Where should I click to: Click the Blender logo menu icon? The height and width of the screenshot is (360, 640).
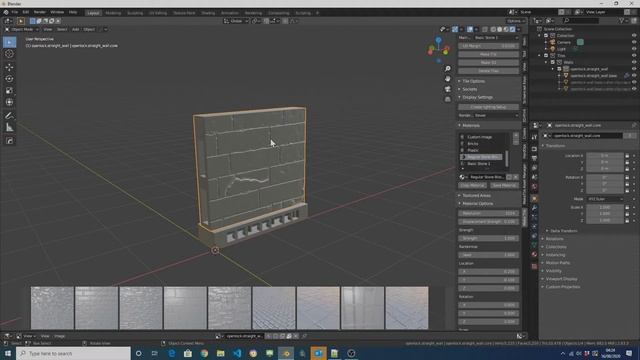pyautogui.click(x=6, y=12)
